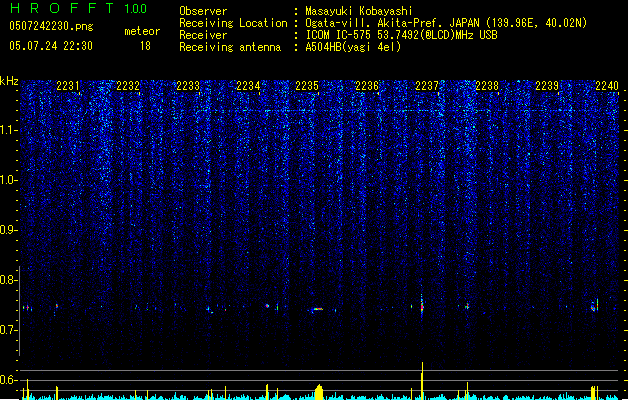Screen dimensions: 629x400
Task: Click the Receiving Location label
Action: 233,23
